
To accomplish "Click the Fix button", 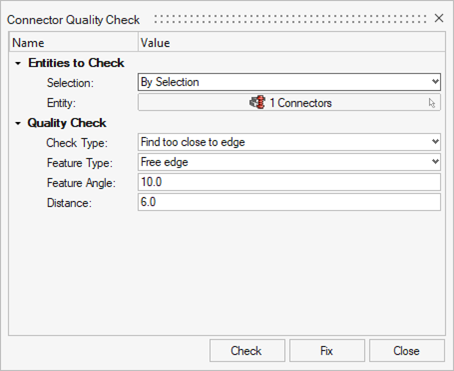I will (x=327, y=351).
